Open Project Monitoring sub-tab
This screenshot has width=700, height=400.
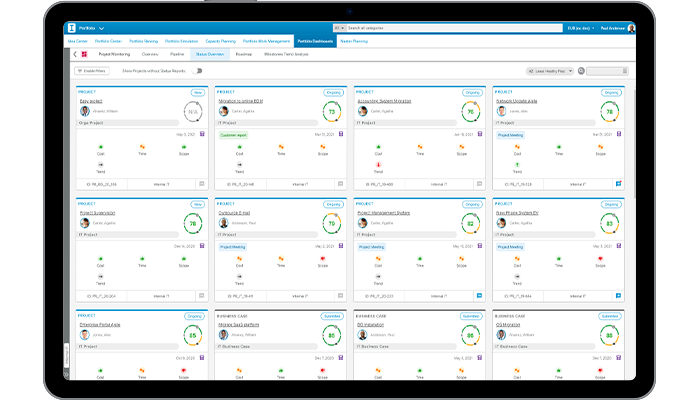click(114, 54)
